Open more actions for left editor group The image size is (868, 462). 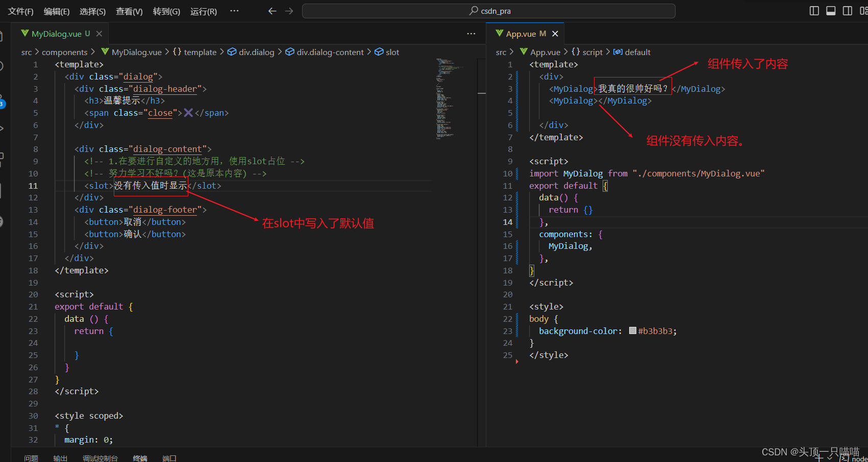pos(471,34)
